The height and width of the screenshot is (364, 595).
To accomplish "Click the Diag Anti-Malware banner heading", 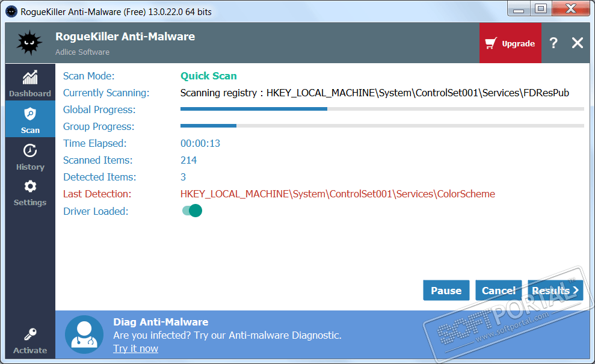I will pos(161,322).
